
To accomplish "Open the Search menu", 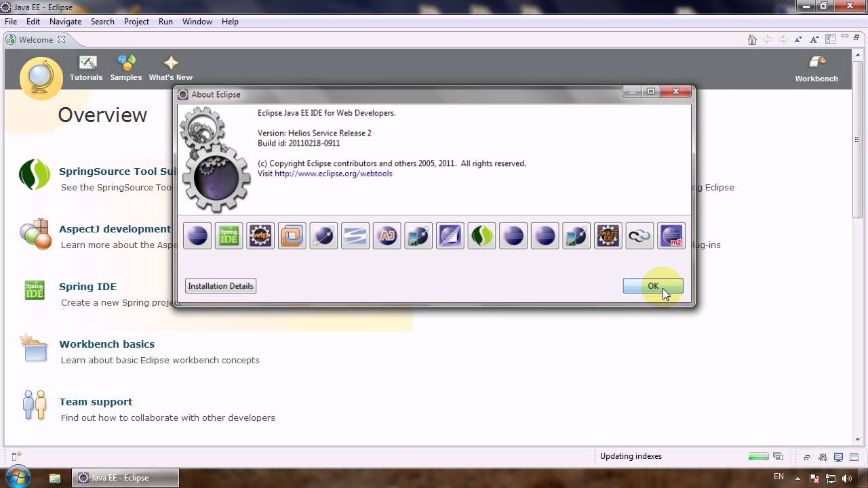I will (102, 22).
